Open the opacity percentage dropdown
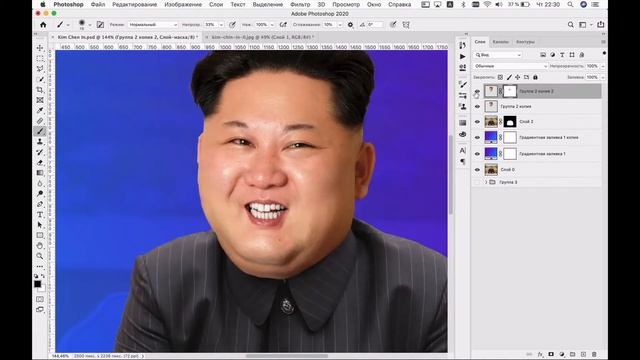Viewport: 640px width, 360px height. 221,24
